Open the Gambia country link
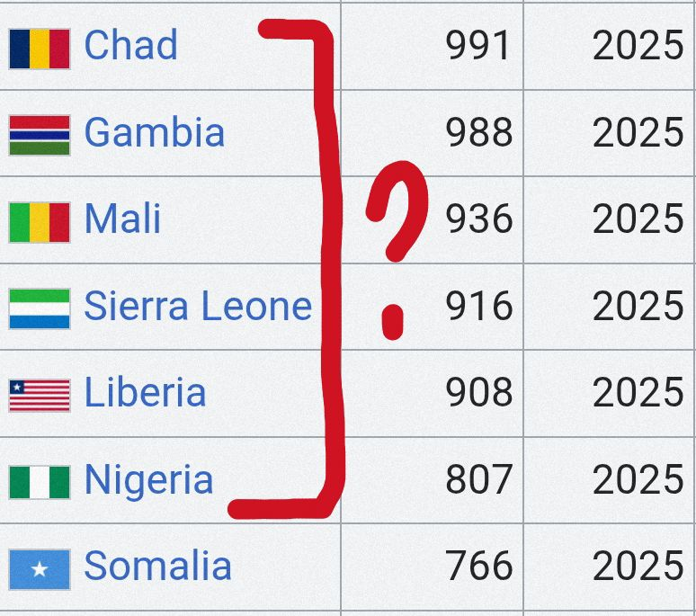 (155, 132)
